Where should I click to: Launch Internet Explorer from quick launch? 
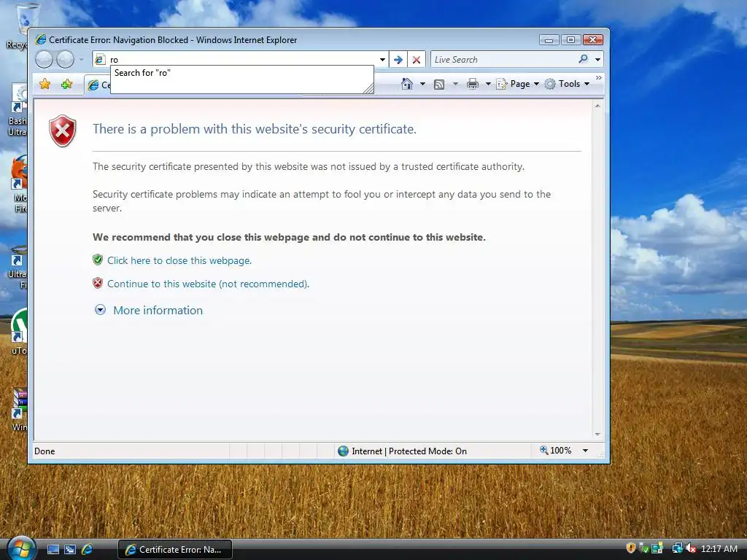click(x=88, y=550)
